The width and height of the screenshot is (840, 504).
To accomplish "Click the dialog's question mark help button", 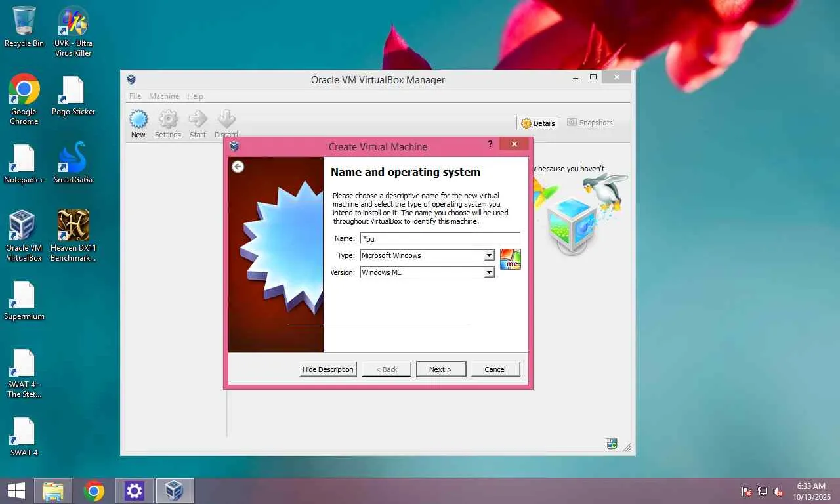I will (x=490, y=144).
